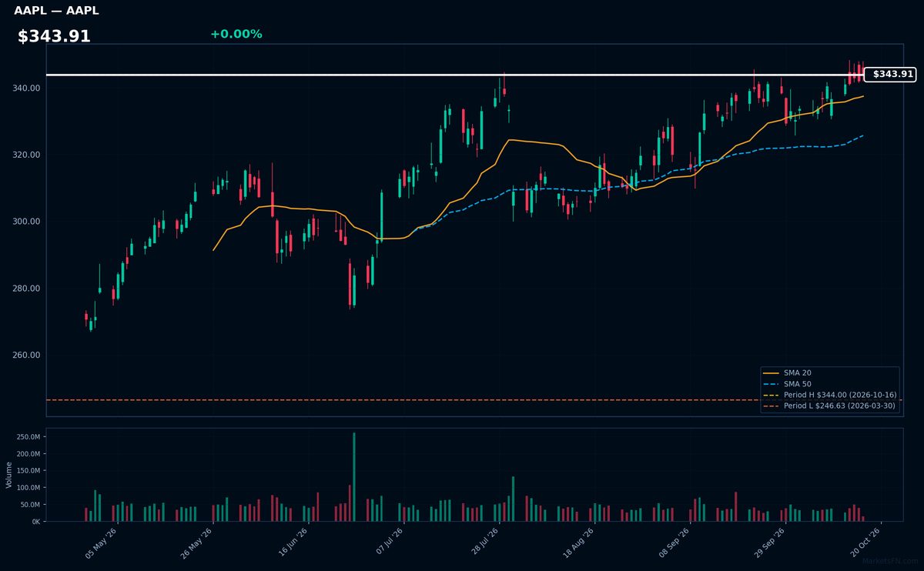Click the 20 Oct '26 date label
This screenshot has width=924, height=571.
click(x=865, y=543)
